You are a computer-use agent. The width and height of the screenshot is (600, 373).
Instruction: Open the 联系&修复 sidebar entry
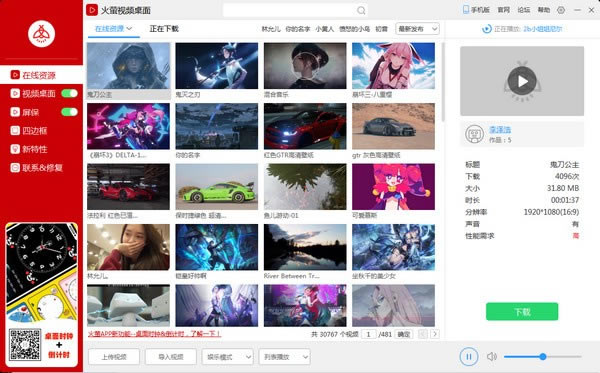(x=42, y=168)
